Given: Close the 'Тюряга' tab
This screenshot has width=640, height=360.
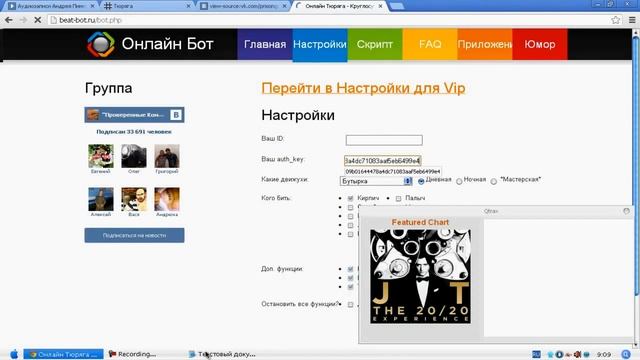Looking at the screenshot, I should point(188,6).
